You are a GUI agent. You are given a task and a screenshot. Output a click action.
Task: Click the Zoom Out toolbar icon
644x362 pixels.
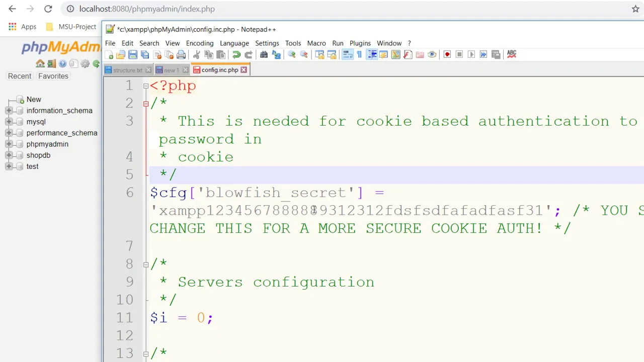(x=303, y=54)
